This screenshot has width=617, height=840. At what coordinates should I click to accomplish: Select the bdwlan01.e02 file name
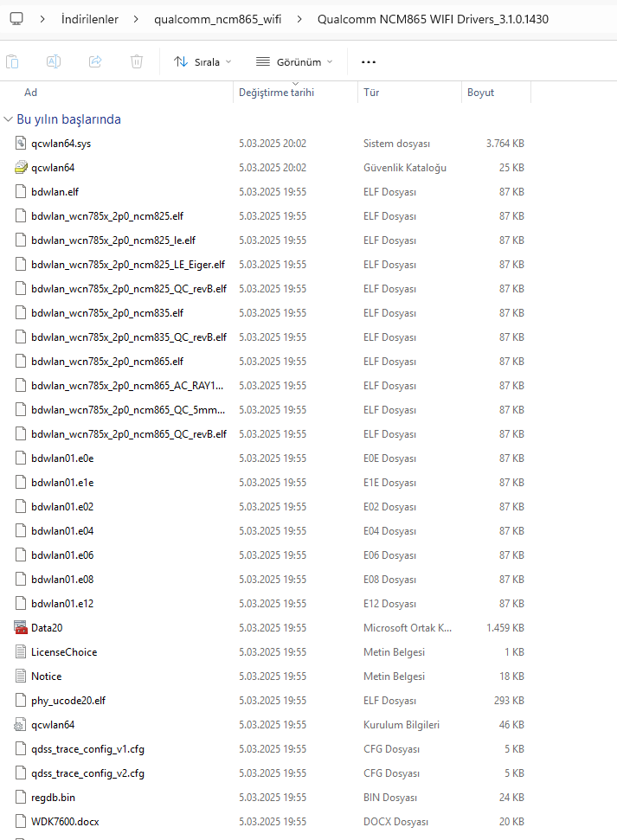pos(62,506)
